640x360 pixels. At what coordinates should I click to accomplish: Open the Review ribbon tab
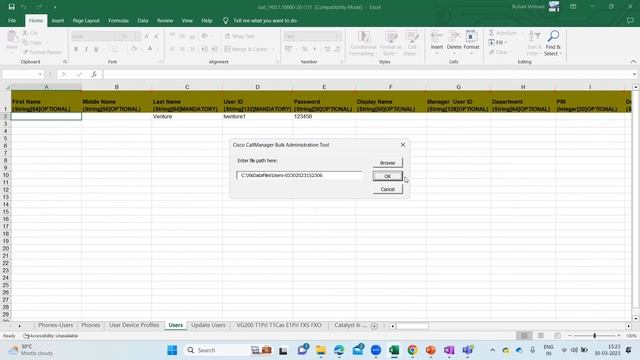click(165, 20)
